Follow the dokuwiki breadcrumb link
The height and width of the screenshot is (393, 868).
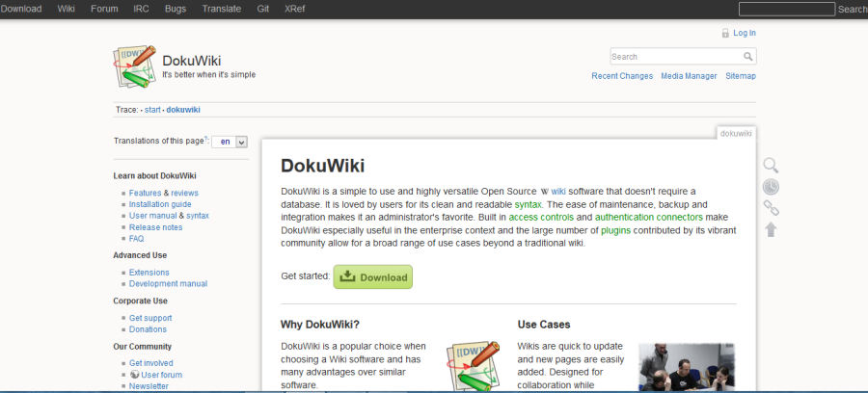(x=183, y=110)
